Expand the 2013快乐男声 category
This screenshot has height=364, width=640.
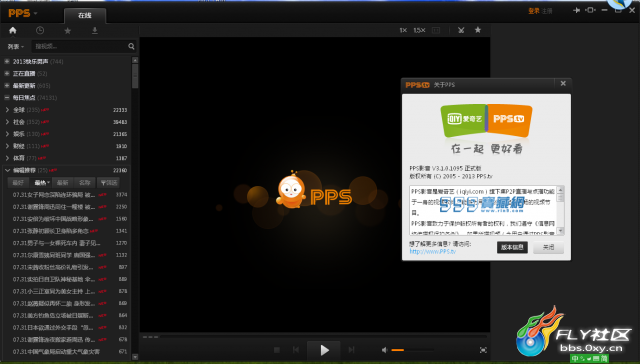[x=7, y=61]
